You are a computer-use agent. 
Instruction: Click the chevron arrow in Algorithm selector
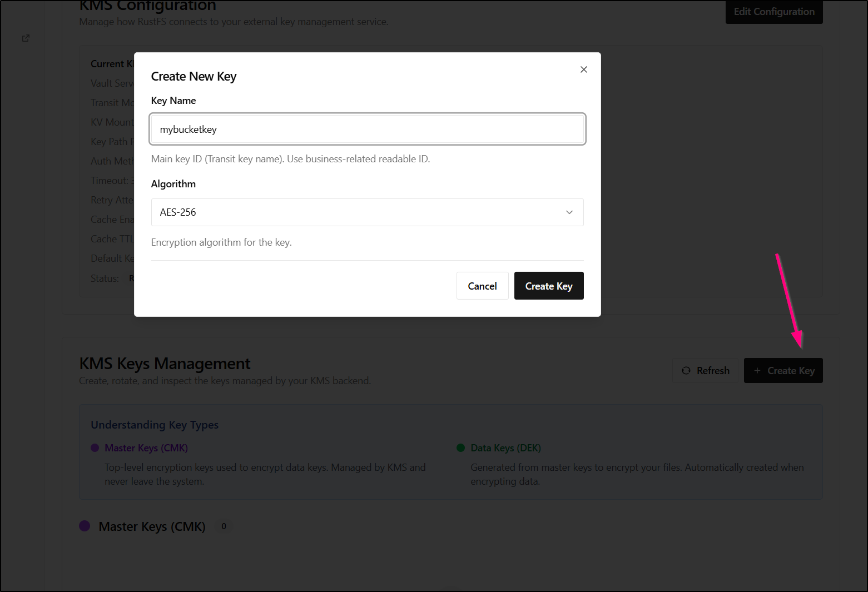tap(569, 212)
